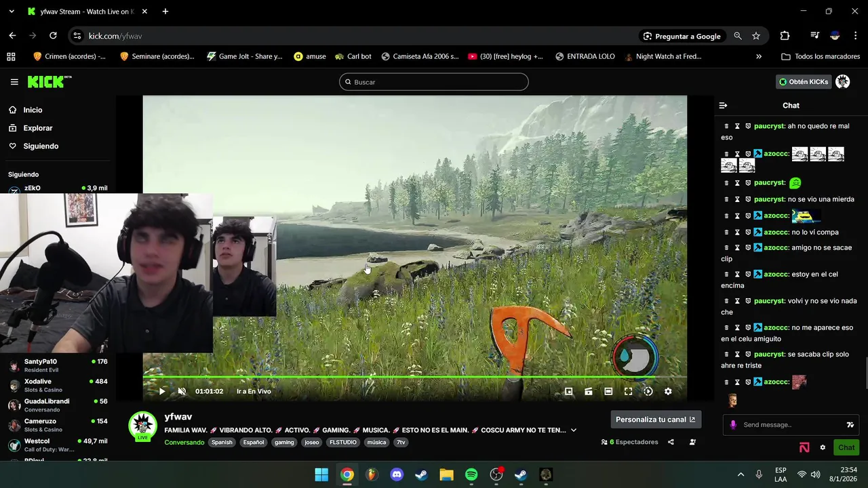The width and height of the screenshot is (868, 488).
Task: Collapse the chat panel with the arrow icon
Action: pyautogui.click(x=723, y=106)
